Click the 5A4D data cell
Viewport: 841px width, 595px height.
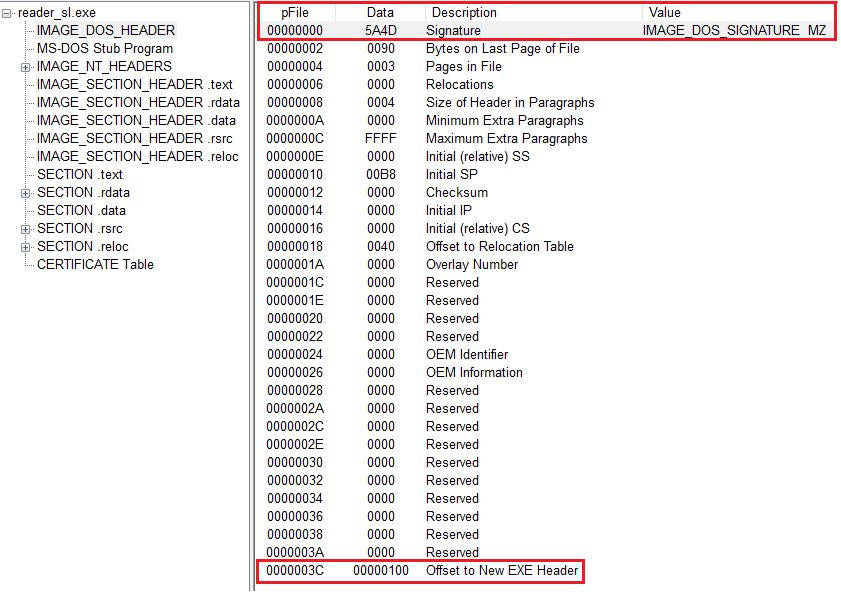point(381,31)
